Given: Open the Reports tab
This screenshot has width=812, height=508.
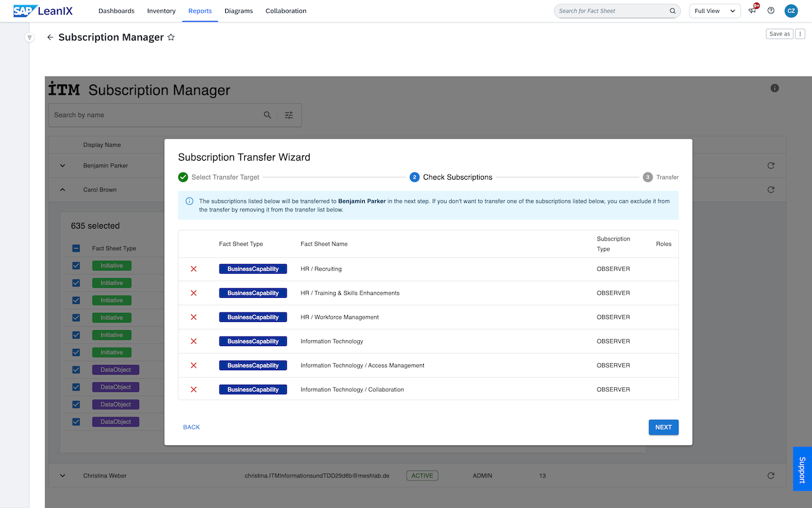Looking at the screenshot, I should [x=200, y=11].
